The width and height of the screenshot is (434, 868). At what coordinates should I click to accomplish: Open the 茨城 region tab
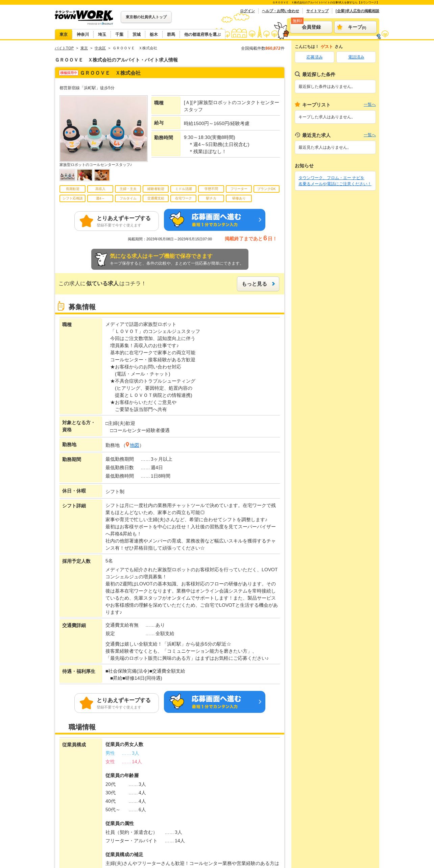click(136, 34)
